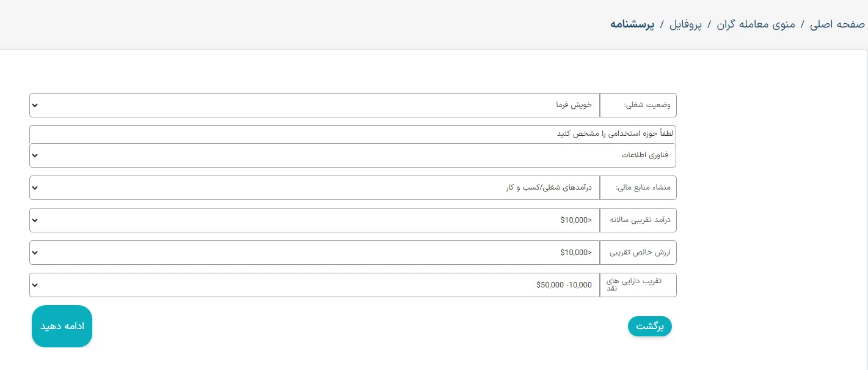Image resolution: width=868 pixels, height=370 pixels.
Task: Click the employment field text input
Action: pos(352,133)
